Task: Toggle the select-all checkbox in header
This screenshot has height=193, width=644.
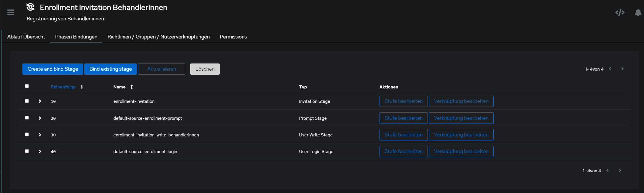Action: pyautogui.click(x=27, y=86)
